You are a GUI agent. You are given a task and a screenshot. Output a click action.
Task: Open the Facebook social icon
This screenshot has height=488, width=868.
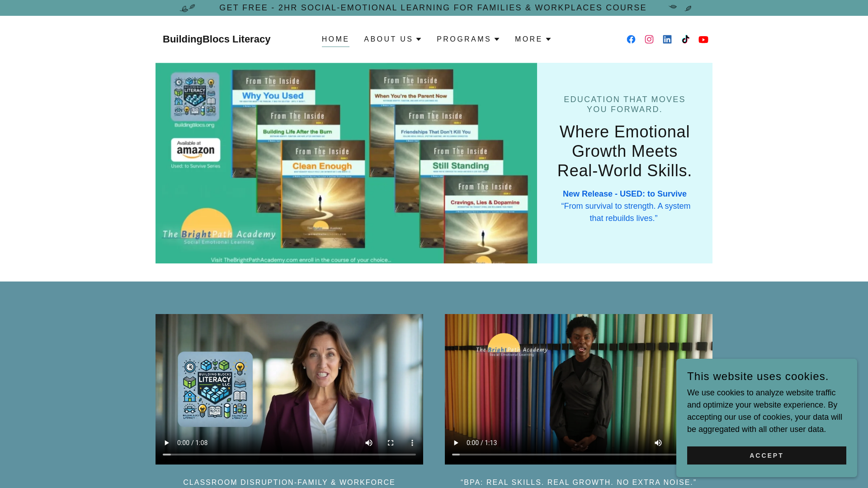pos(631,40)
